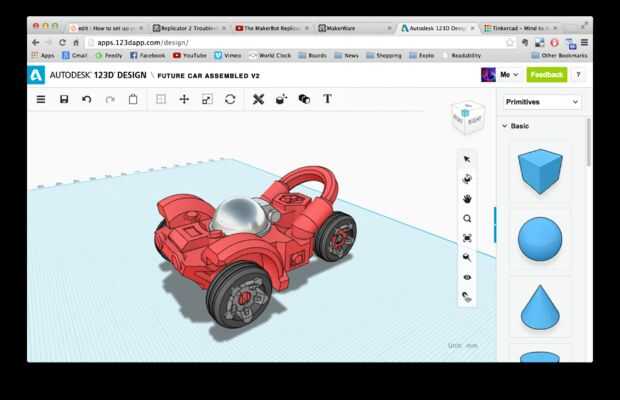Select the Scale tool icon
Screen dimensions: 620x400
pyautogui.click(x=207, y=100)
